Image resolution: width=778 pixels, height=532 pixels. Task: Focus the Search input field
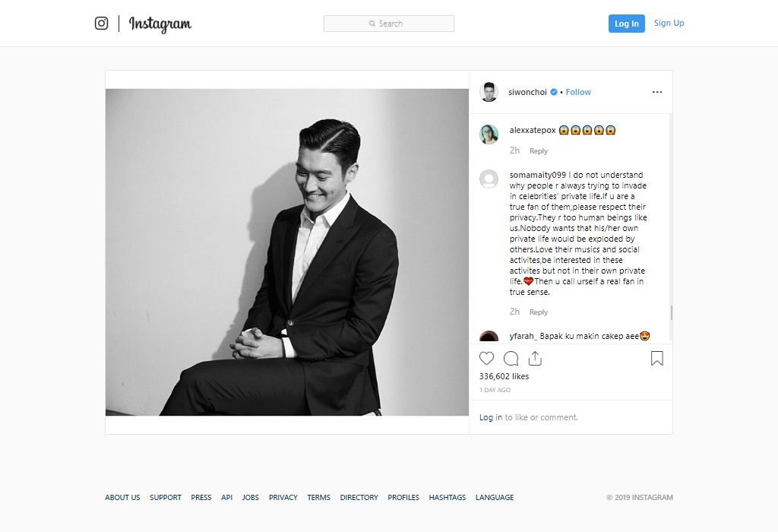click(389, 24)
